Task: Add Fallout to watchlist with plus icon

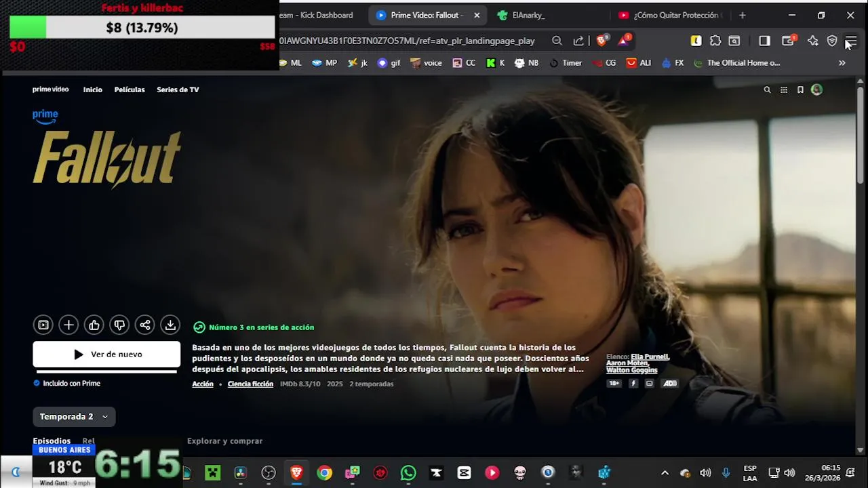Action: coord(68,325)
